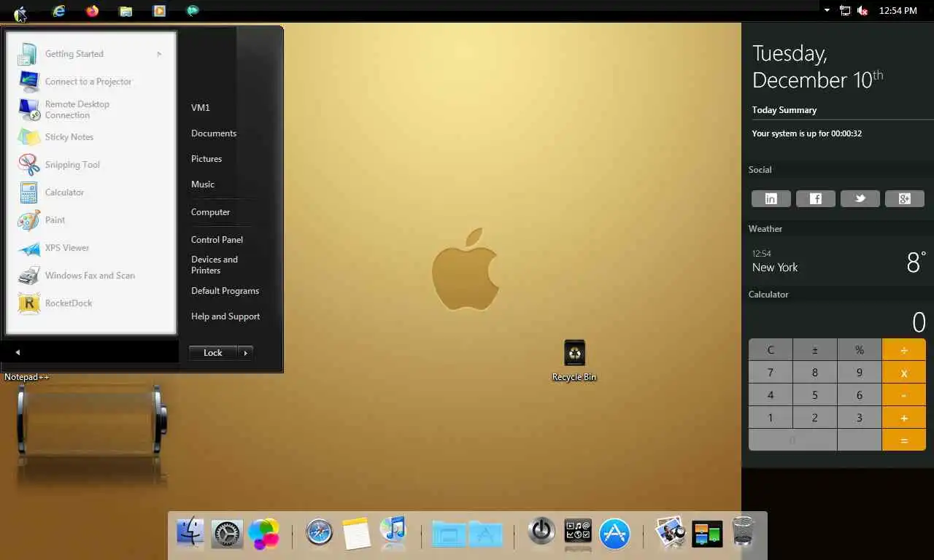The image size is (934, 560).
Task: Open Windows Fax and Scan
Action: (x=90, y=276)
